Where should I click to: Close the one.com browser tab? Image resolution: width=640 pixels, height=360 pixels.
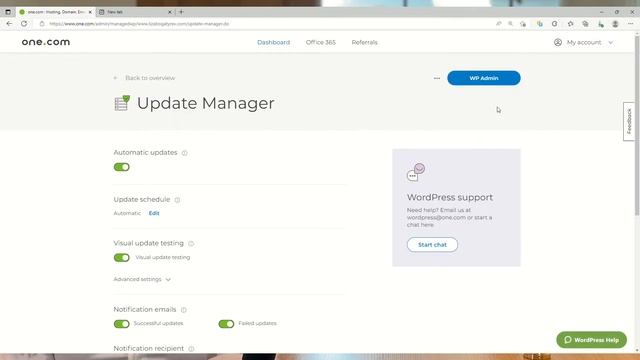[x=90, y=12]
